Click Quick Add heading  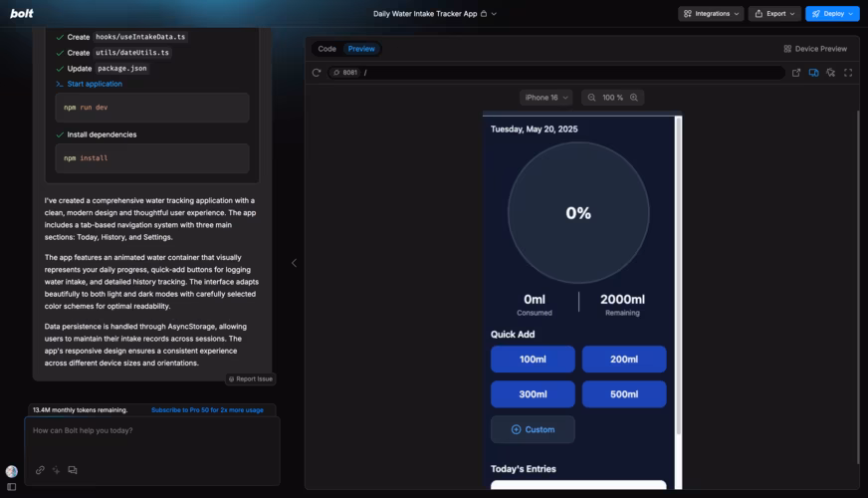click(x=513, y=334)
